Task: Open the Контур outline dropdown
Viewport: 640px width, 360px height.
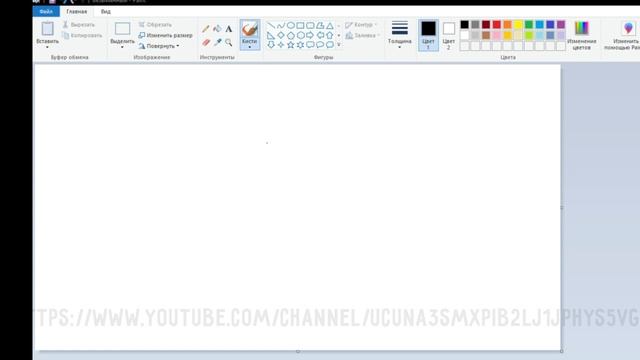Action: [x=361, y=25]
